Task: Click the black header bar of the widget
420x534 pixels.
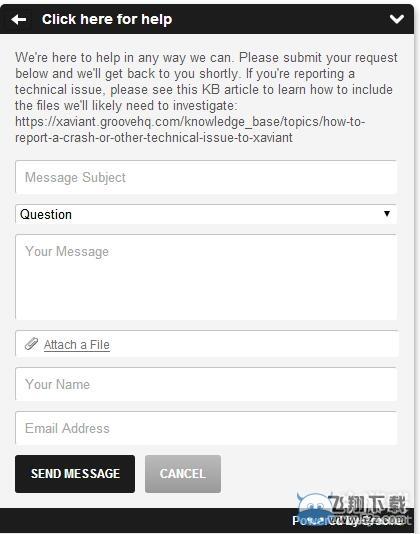Action: click(x=207, y=19)
